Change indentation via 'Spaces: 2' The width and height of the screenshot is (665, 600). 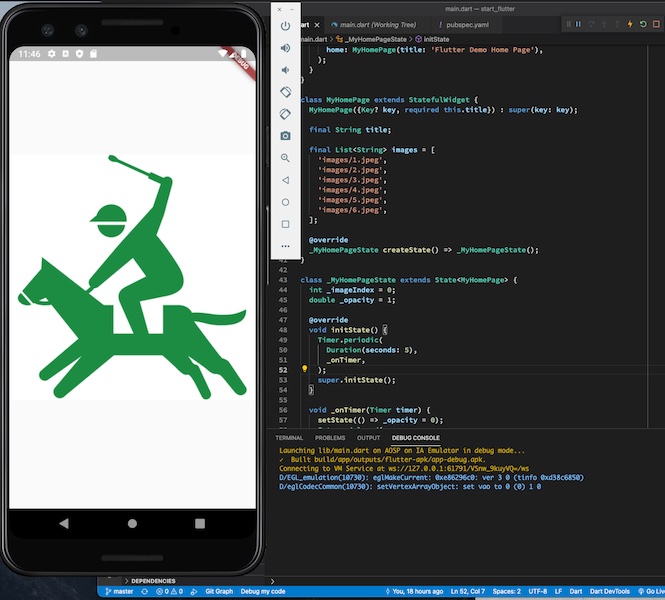pos(506,592)
